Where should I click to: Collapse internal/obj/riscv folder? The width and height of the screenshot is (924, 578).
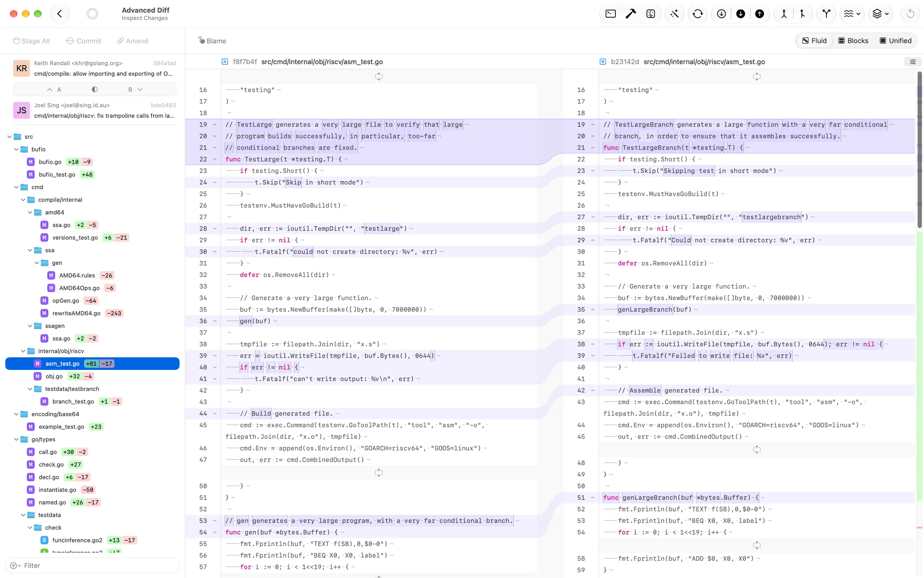[23, 351]
